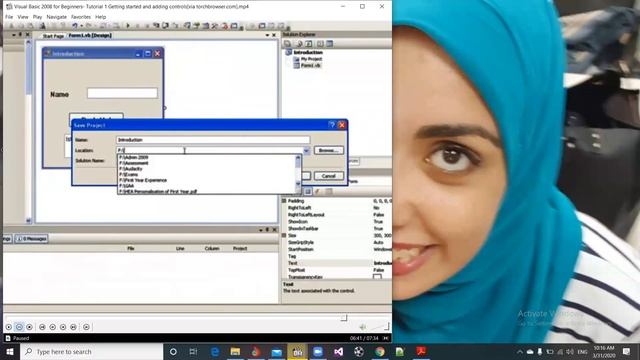
Task: Open the View menu
Action: [x=23, y=17]
